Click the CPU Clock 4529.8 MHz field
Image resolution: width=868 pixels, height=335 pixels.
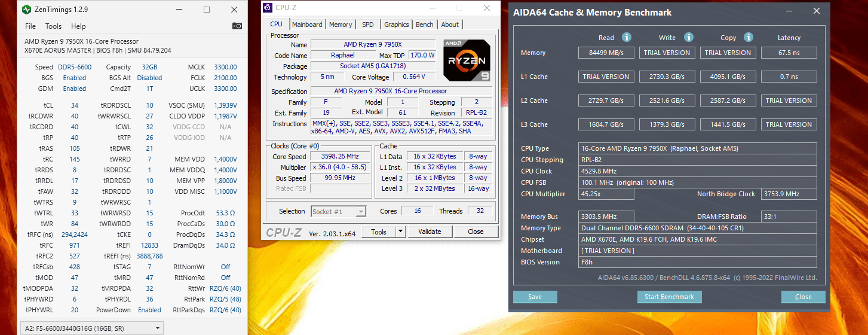coord(697,171)
